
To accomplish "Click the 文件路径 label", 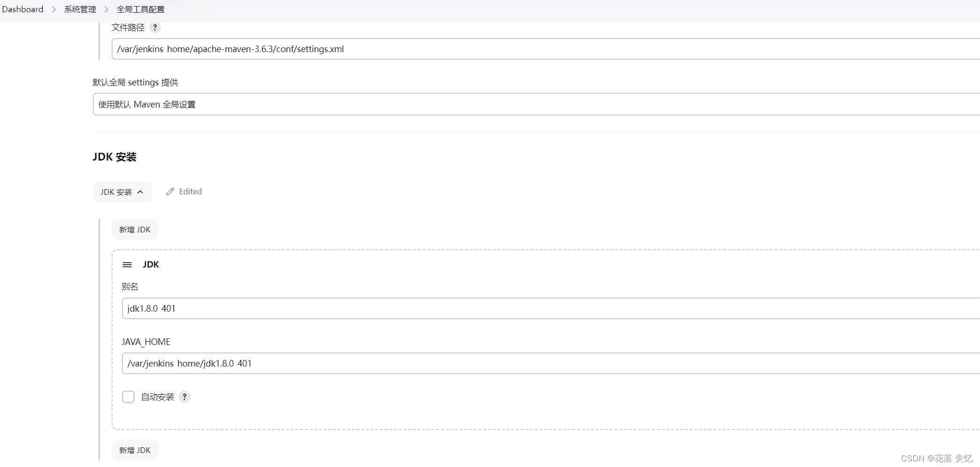I will 128,28.
